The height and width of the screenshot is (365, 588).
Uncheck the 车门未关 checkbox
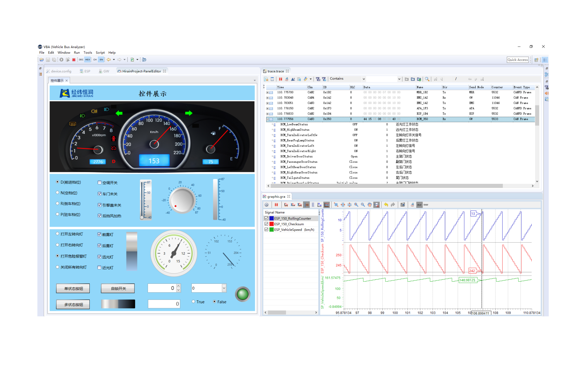(x=100, y=194)
